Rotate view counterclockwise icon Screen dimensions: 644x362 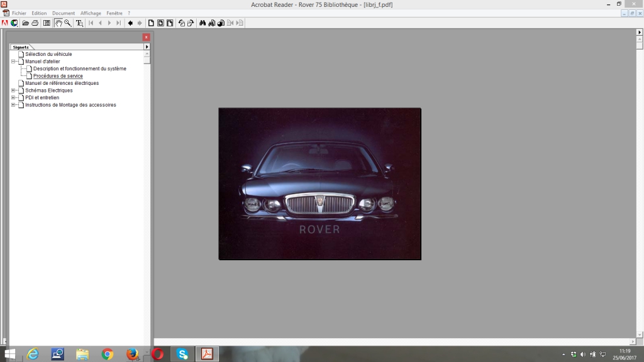[182, 23]
